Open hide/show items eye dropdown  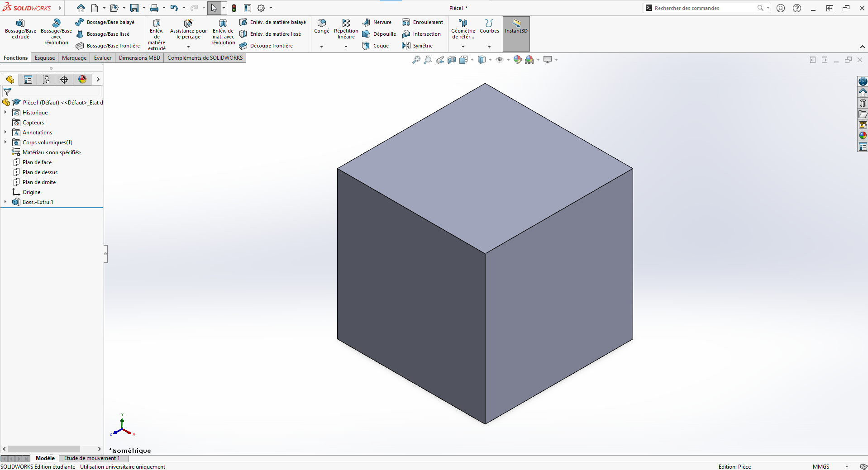tap(508, 60)
